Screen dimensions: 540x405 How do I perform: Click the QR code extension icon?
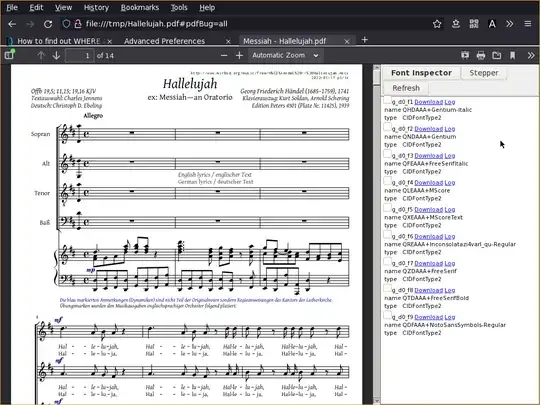[474, 24]
